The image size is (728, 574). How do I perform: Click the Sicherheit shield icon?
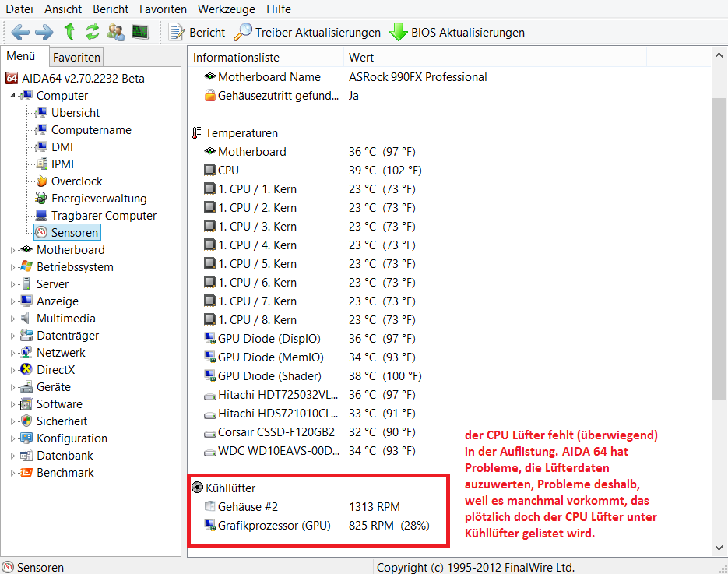26,421
